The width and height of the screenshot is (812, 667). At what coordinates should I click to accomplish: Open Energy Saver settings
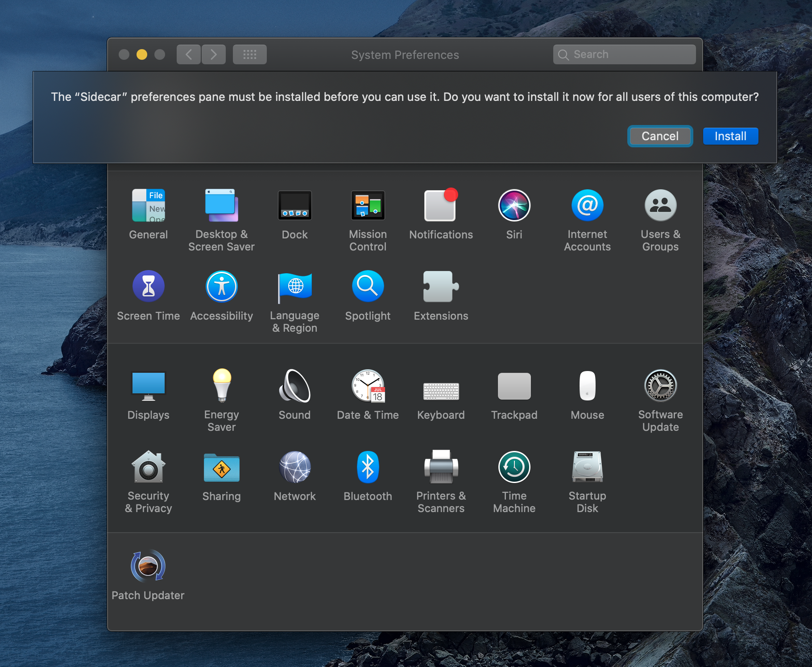point(221,386)
